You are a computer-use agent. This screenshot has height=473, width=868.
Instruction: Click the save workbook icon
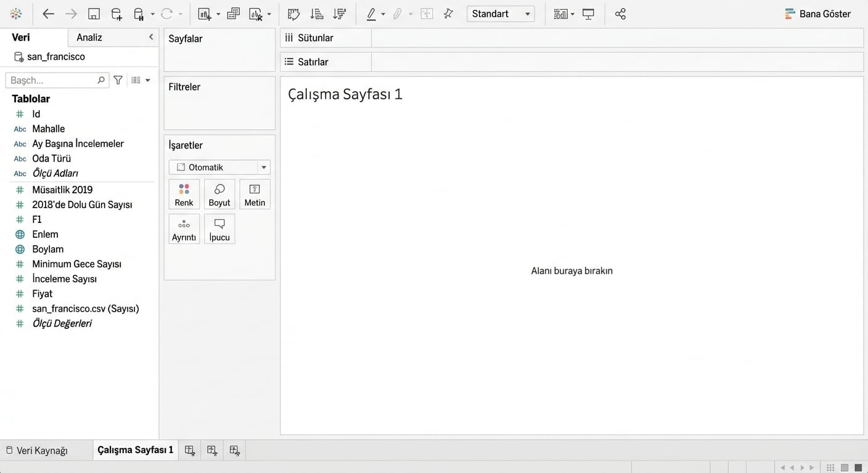[94, 14]
